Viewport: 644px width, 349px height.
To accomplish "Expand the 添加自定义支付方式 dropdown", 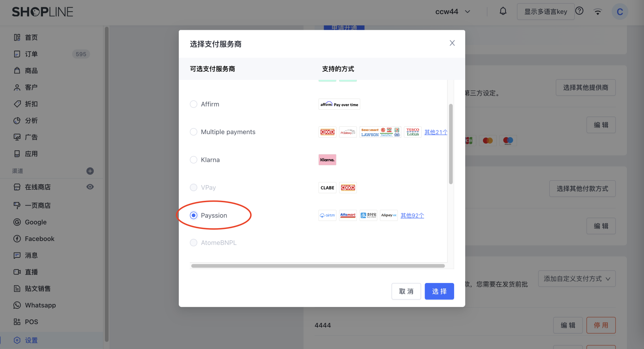I will pyautogui.click(x=577, y=278).
